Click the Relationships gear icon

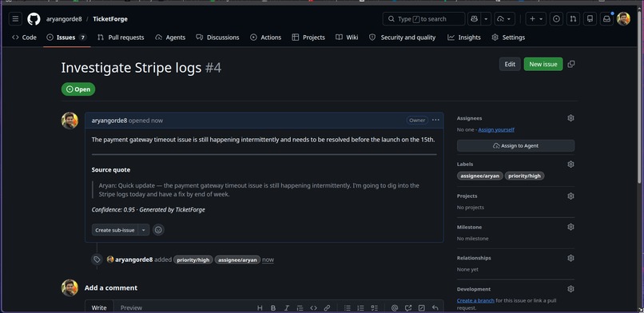coord(570,258)
